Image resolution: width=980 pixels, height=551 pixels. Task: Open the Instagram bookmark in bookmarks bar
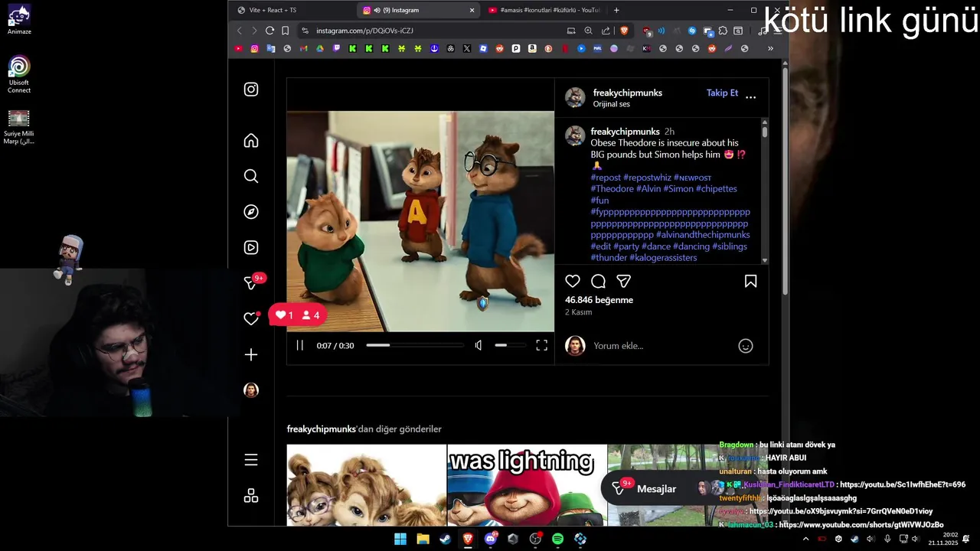[255, 48]
